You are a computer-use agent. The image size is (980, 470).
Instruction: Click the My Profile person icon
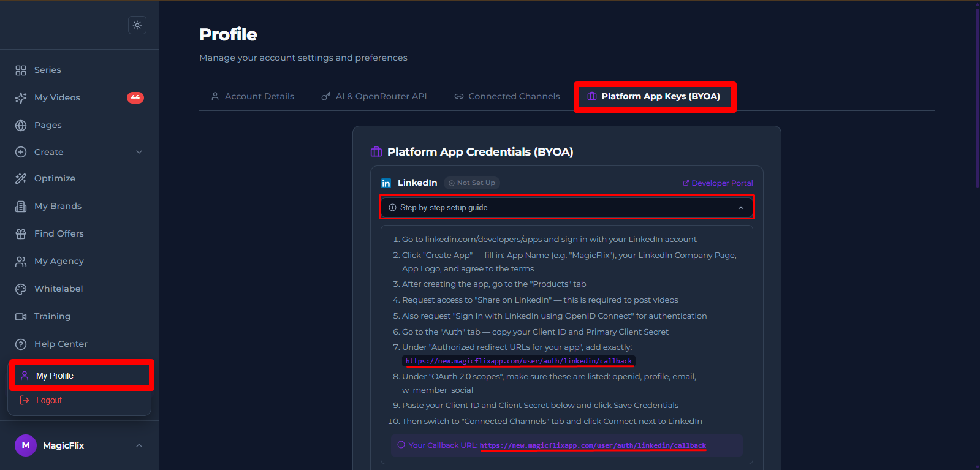click(25, 376)
